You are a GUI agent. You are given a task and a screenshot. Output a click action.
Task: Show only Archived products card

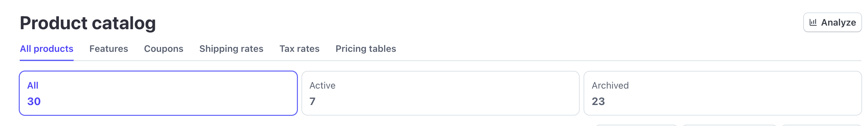point(722,93)
